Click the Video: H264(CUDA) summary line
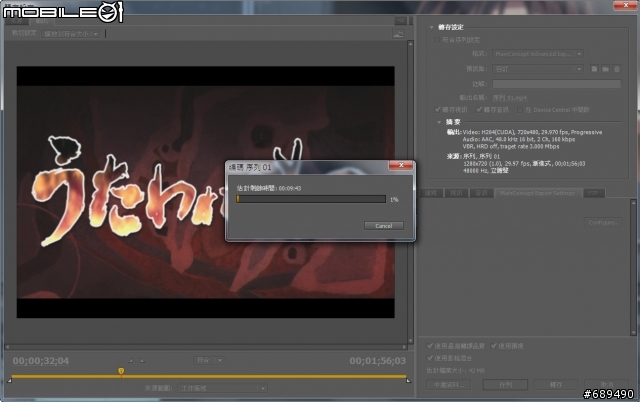Image resolution: width=640 pixels, height=402 pixels. [532, 132]
